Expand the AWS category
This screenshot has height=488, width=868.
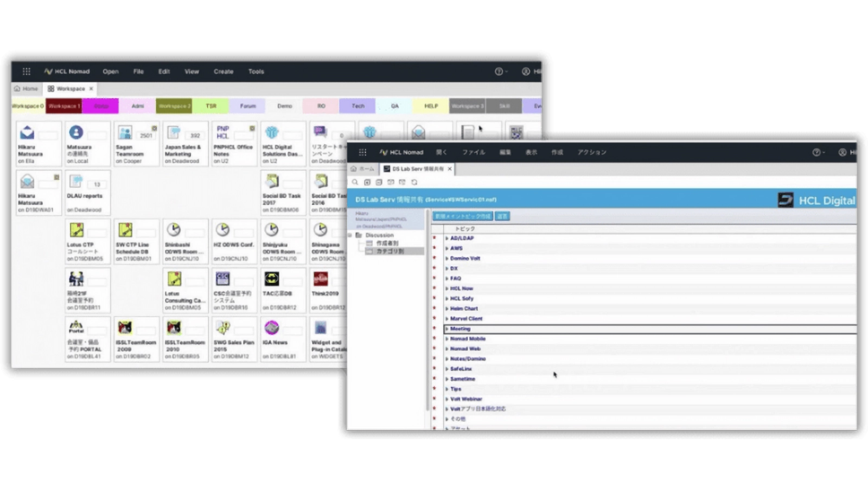[x=446, y=248]
